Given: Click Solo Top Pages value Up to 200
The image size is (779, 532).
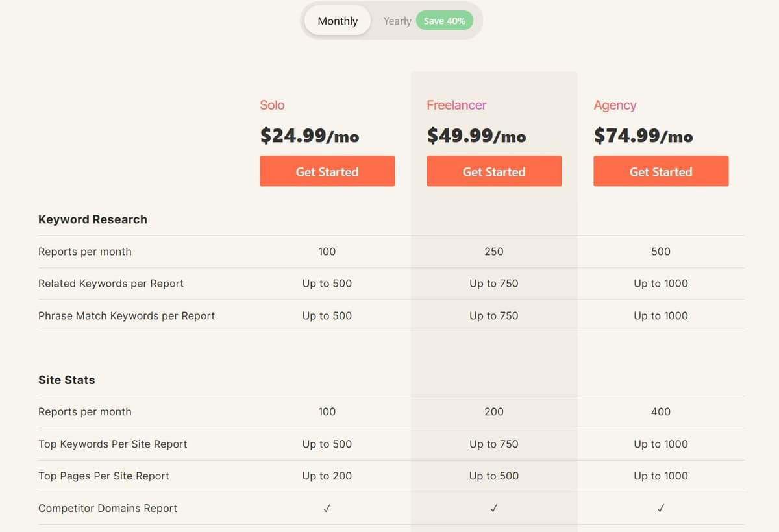Looking at the screenshot, I should point(327,476).
